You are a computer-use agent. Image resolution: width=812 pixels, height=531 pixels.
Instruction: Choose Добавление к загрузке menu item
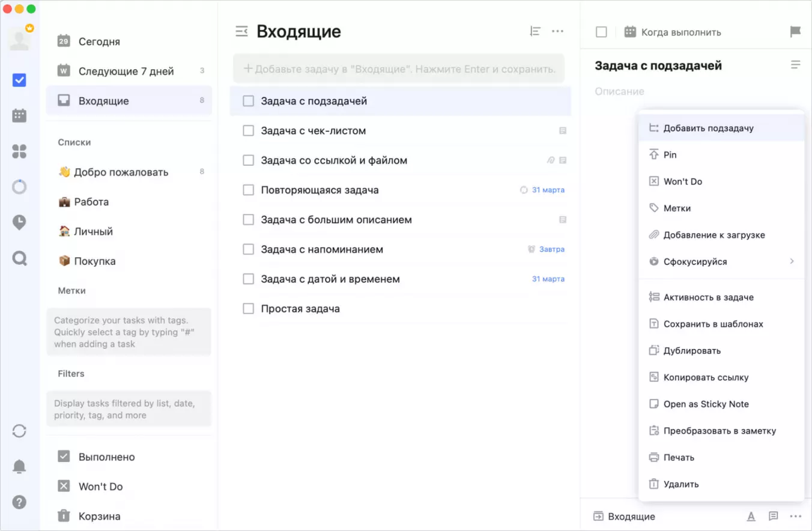[x=721, y=235]
